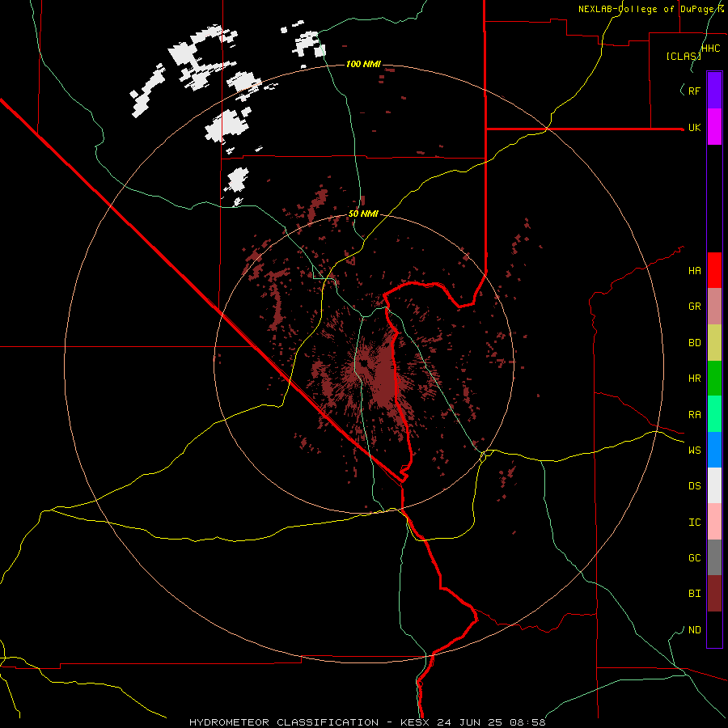
Task: Click the HR legend label
Action: pos(695,379)
